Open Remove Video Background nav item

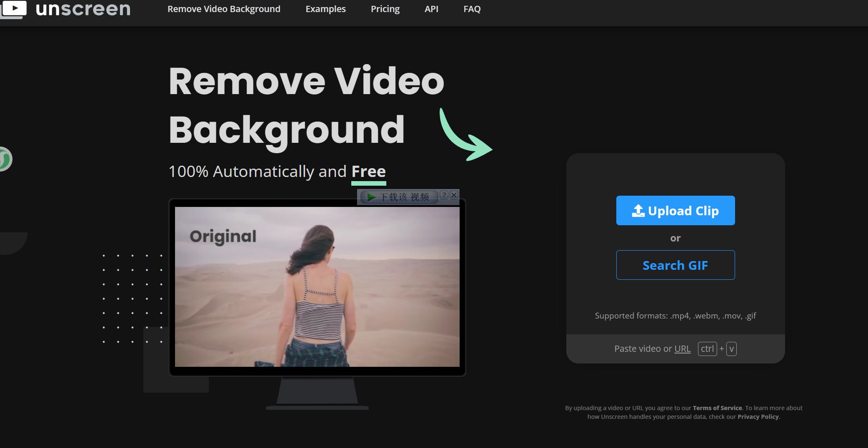(224, 9)
